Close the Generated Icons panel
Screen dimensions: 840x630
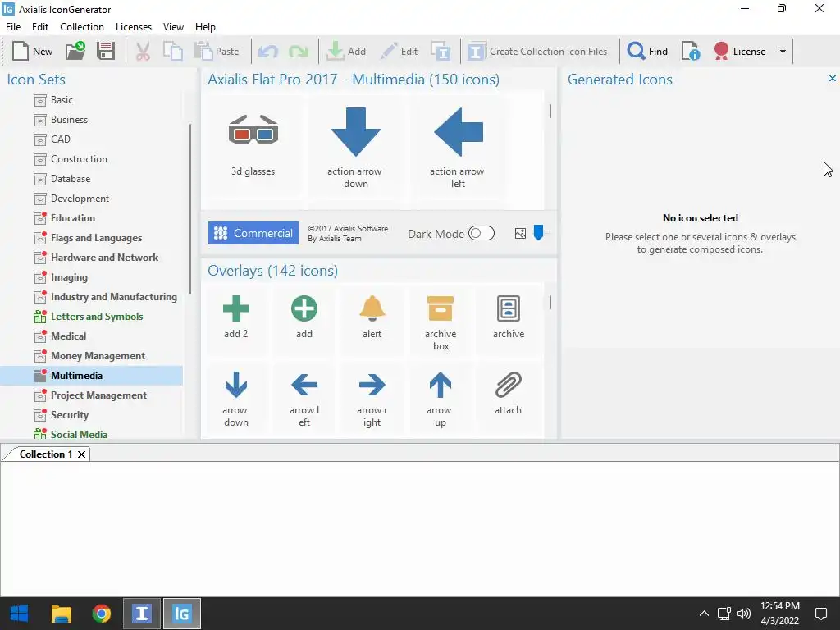click(x=832, y=79)
